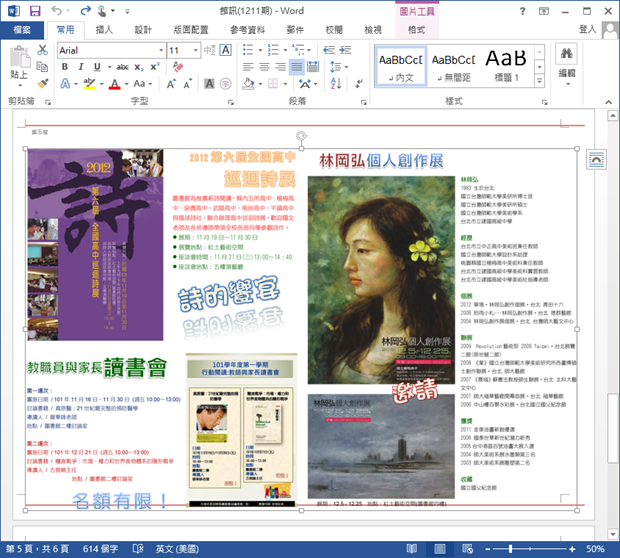Align text to the right
Image resolution: width=620 pixels, height=558 pixels.
click(280, 66)
